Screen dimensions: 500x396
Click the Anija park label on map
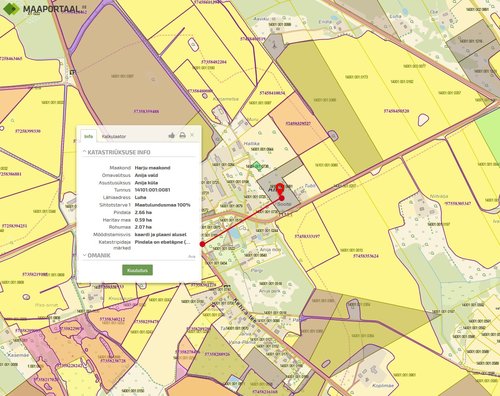pos(270,291)
